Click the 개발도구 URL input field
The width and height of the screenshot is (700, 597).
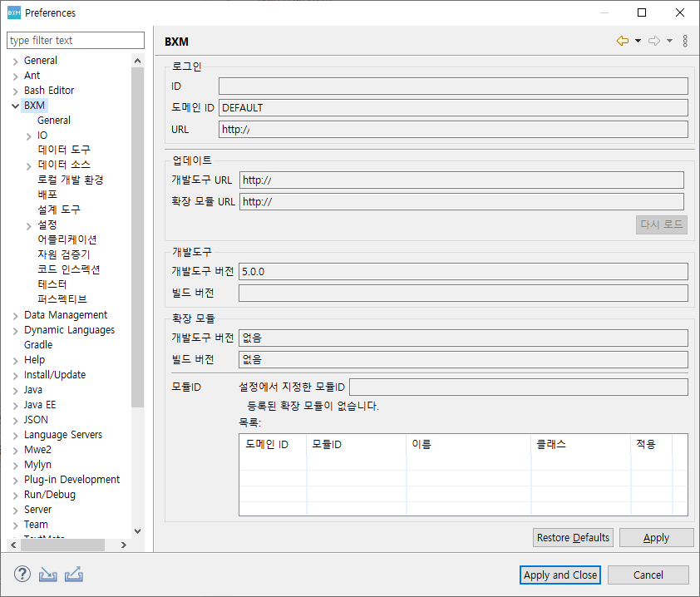click(461, 180)
